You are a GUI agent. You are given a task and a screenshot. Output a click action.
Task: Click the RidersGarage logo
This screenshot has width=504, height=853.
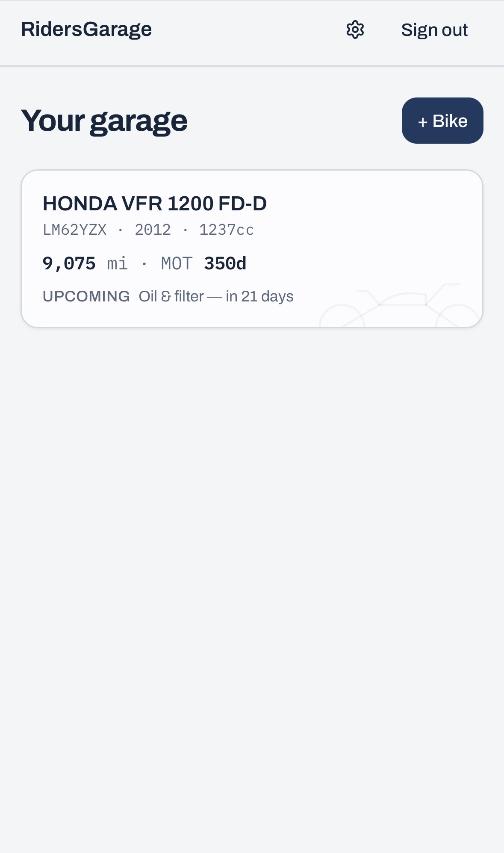(86, 30)
